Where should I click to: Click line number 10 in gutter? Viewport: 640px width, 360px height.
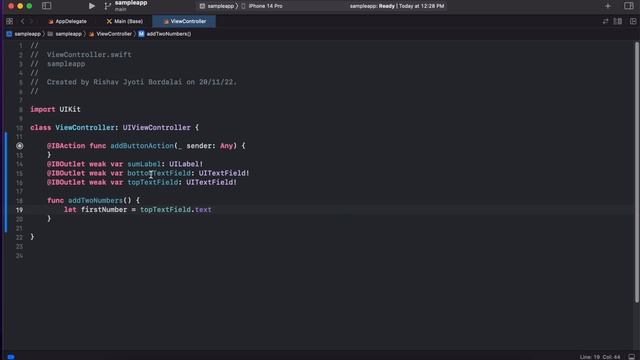point(19,128)
